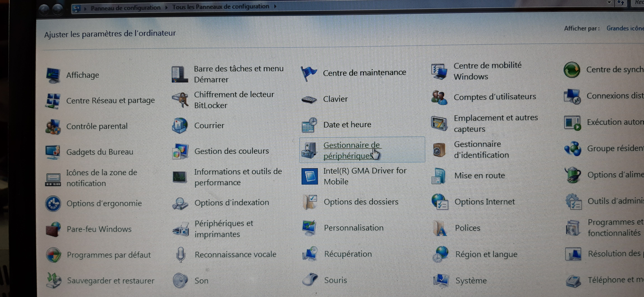Open the Clavier keyboard icon
Screen dimensions: 644x297
pos(309,99)
